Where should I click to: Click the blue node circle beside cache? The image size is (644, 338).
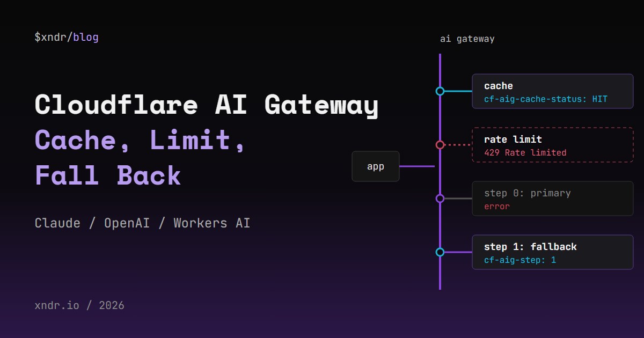coord(440,91)
